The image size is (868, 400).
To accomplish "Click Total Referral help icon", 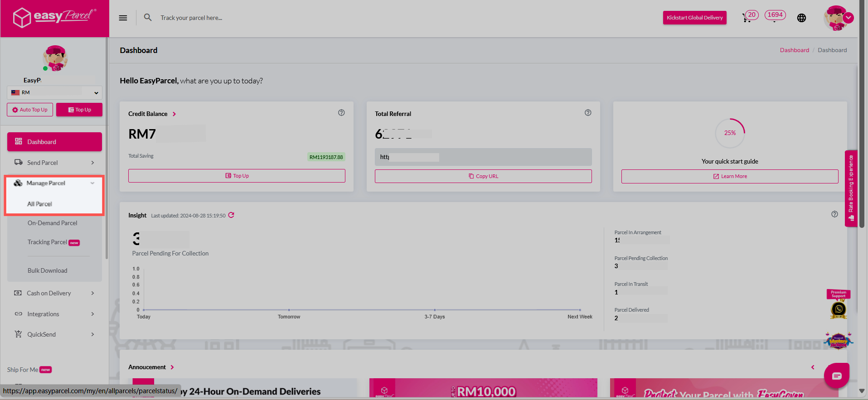I will tap(588, 113).
